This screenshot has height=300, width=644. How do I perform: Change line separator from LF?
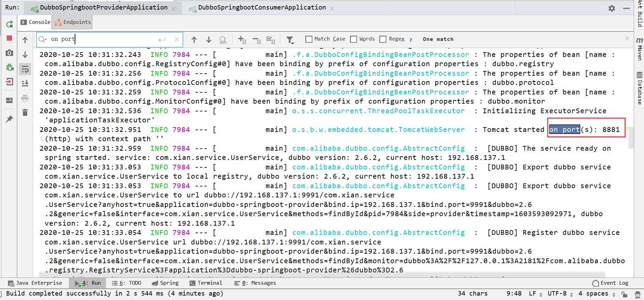(x=535, y=294)
